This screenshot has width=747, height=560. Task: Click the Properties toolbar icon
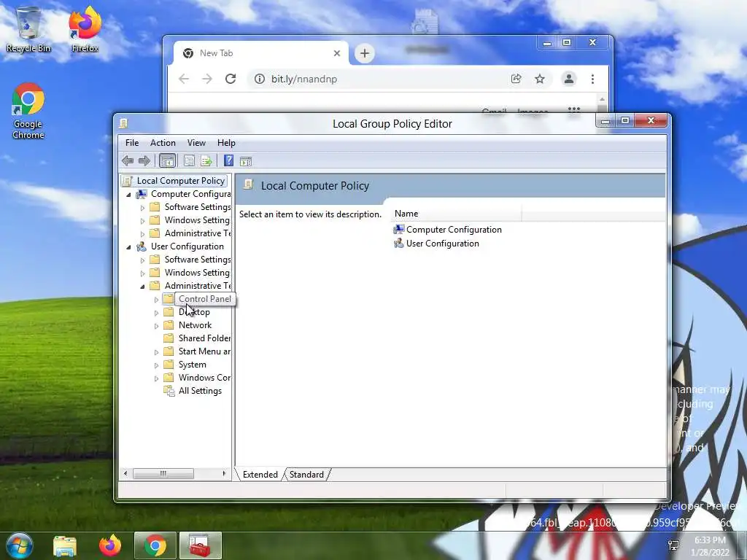pos(189,161)
